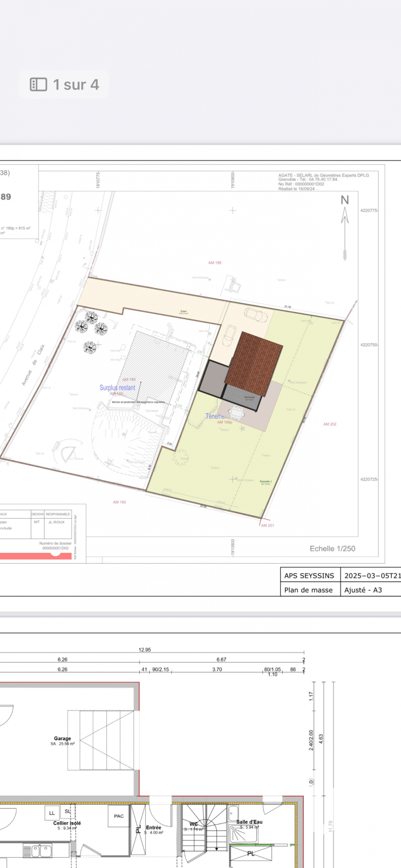Select the "Avenue de Claix" street label

click(33, 365)
